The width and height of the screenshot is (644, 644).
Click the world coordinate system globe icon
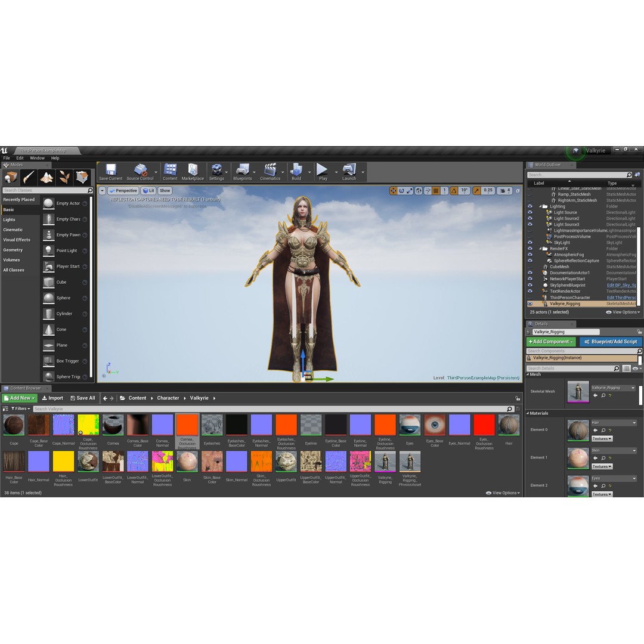tap(419, 191)
